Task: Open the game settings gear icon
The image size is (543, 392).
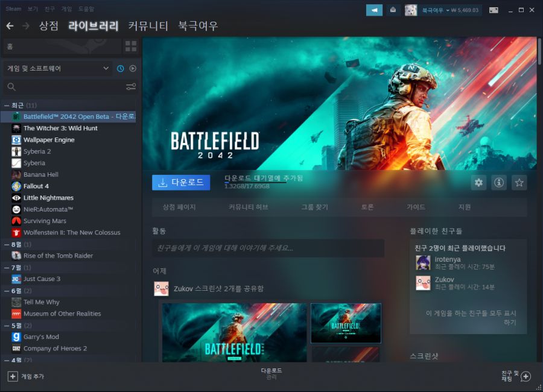Action: click(478, 183)
